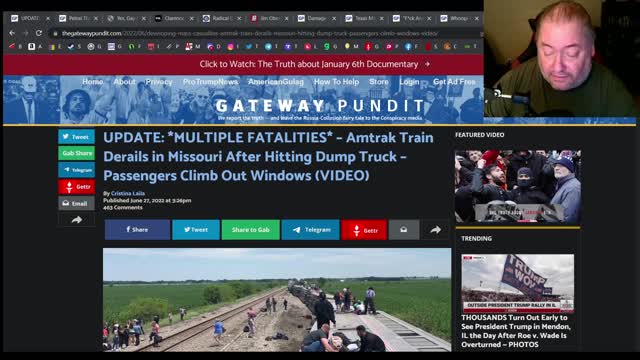Reload the page with the refresh icon

coord(39,33)
